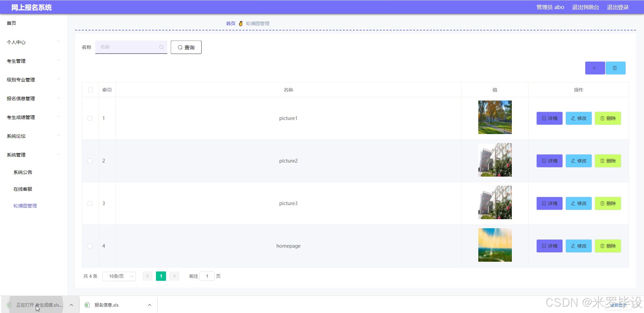Click 修改 for picture2
The image size is (644, 313).
(579, 161)
